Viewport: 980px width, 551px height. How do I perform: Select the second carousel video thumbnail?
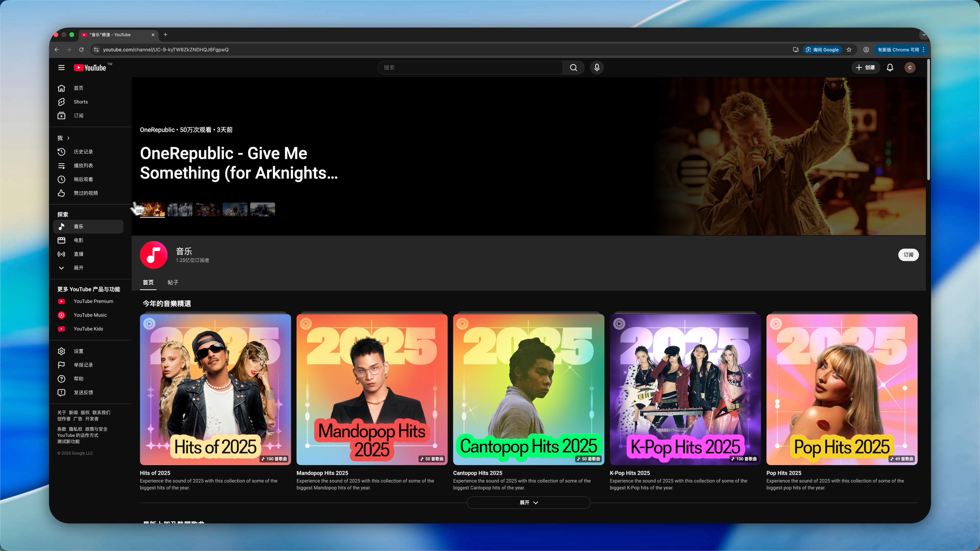180,209
